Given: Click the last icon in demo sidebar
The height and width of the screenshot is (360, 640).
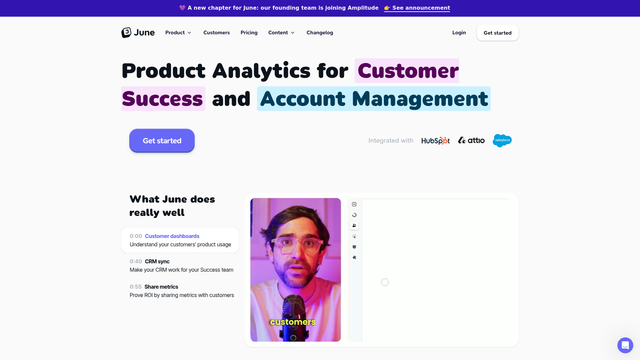Looking at the screenshot, I should tap(354, 258).
